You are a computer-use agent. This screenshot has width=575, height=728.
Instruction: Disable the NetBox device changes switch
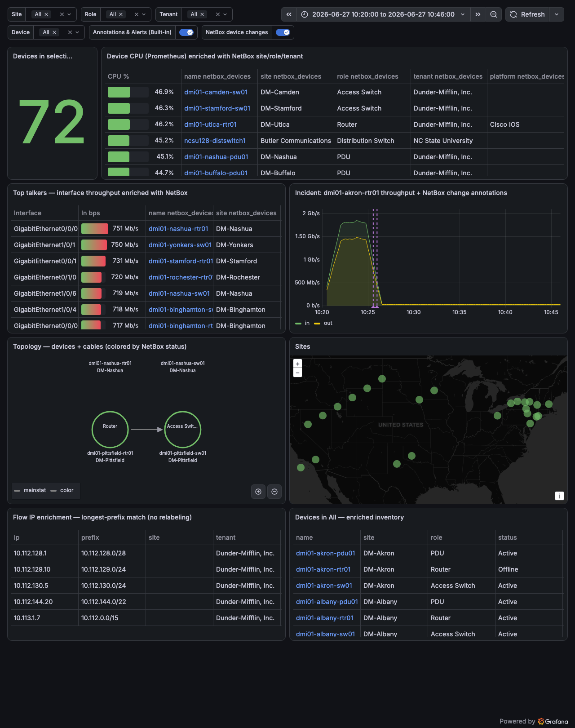tap(283, 32)
